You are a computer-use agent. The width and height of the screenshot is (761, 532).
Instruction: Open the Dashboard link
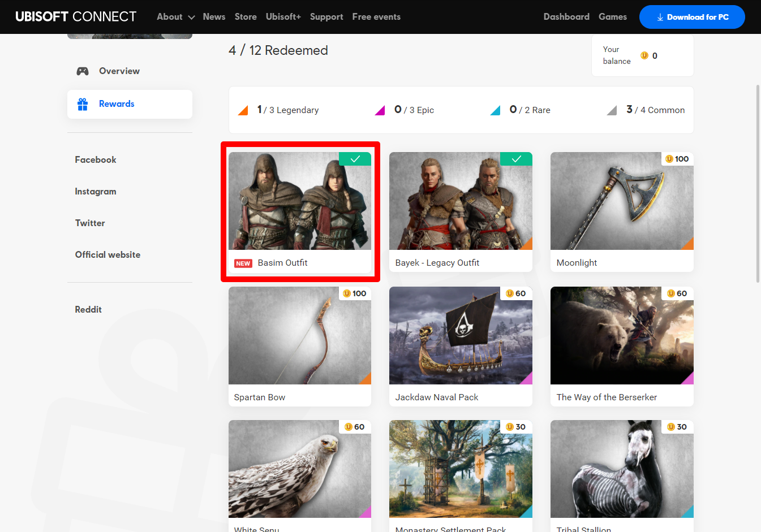point(566,17)
